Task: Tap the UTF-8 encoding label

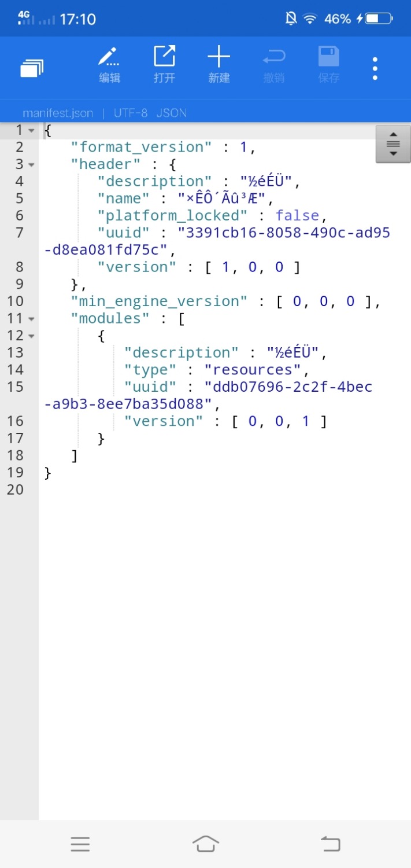Action: (131, 113)
